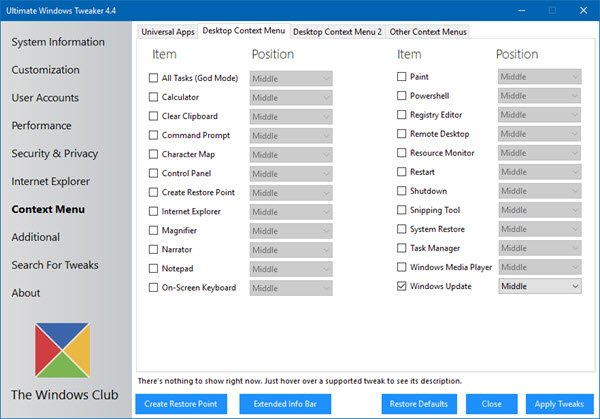Select Context Menu in sidebar
Image resolution: width=600 pixels, height=419 pixels.
click(48, 209)
